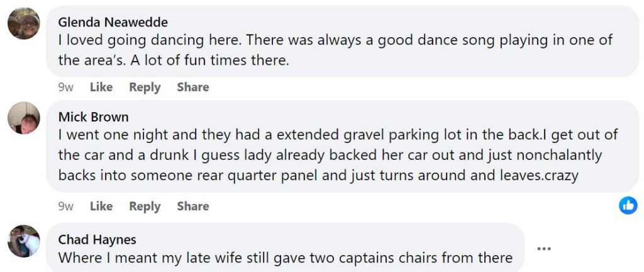Image resolution: width=644 pixels, height=272 pixels.
Task: Click the 9w timestamp on Glenda's comment
Action: (65, 88)
